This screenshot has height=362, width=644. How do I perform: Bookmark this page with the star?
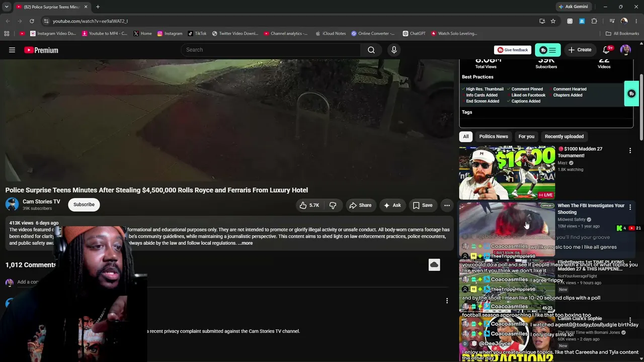coord(553,21)
